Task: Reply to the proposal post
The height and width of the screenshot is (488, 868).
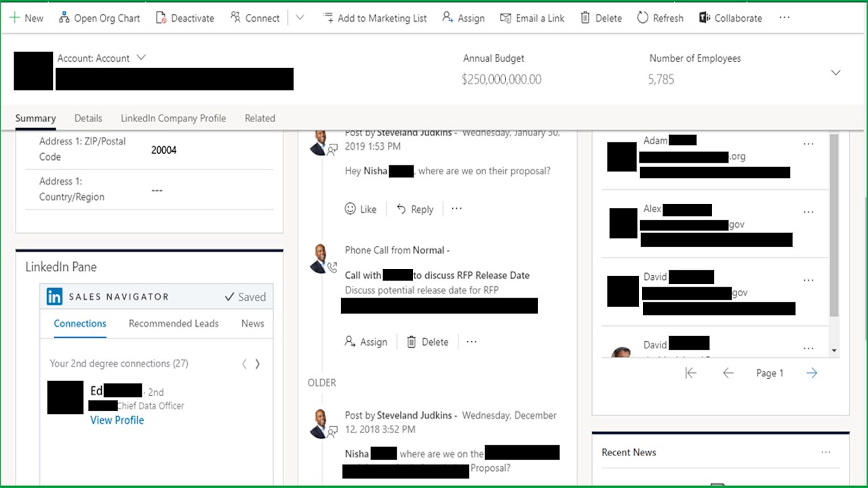Action: tap(414, 209)
